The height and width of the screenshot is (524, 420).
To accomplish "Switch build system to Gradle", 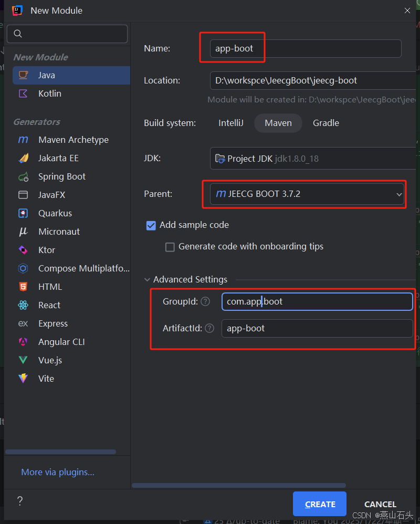I will (x=326, y=123).
